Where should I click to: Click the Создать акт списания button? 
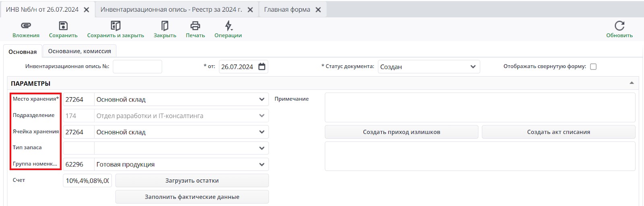pos(558,132)
